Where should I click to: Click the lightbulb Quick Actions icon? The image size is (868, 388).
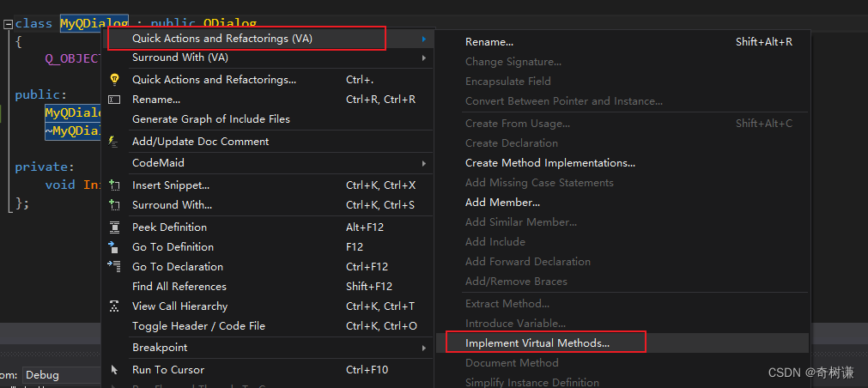[114, 80]
